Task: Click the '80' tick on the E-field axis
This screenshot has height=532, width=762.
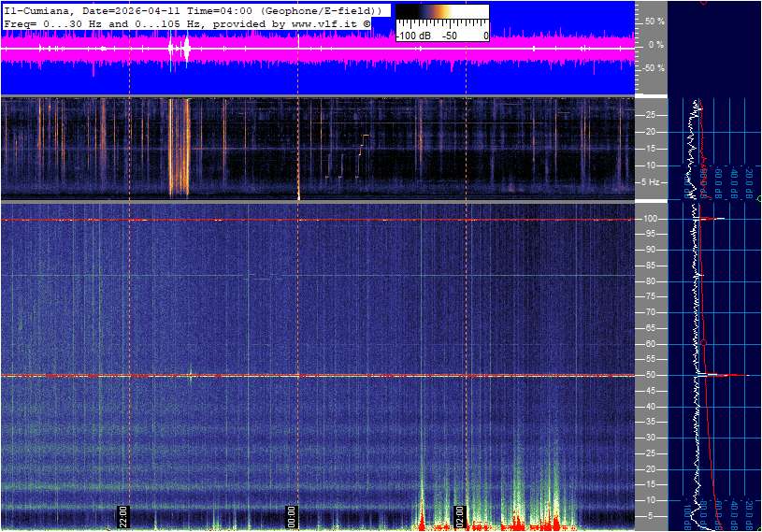Action: click(x=650, y=281)
